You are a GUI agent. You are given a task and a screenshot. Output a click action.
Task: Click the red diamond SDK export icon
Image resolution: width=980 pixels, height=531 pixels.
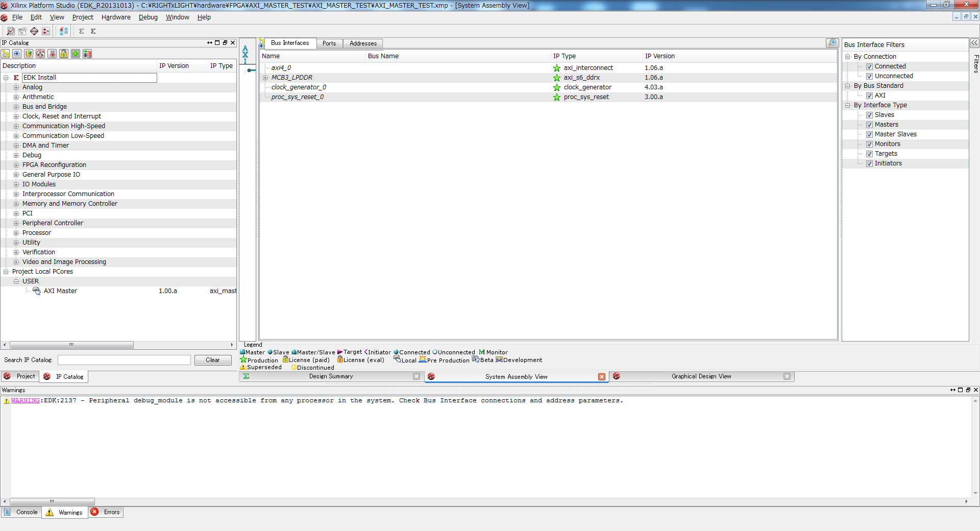tap(34, 31)
